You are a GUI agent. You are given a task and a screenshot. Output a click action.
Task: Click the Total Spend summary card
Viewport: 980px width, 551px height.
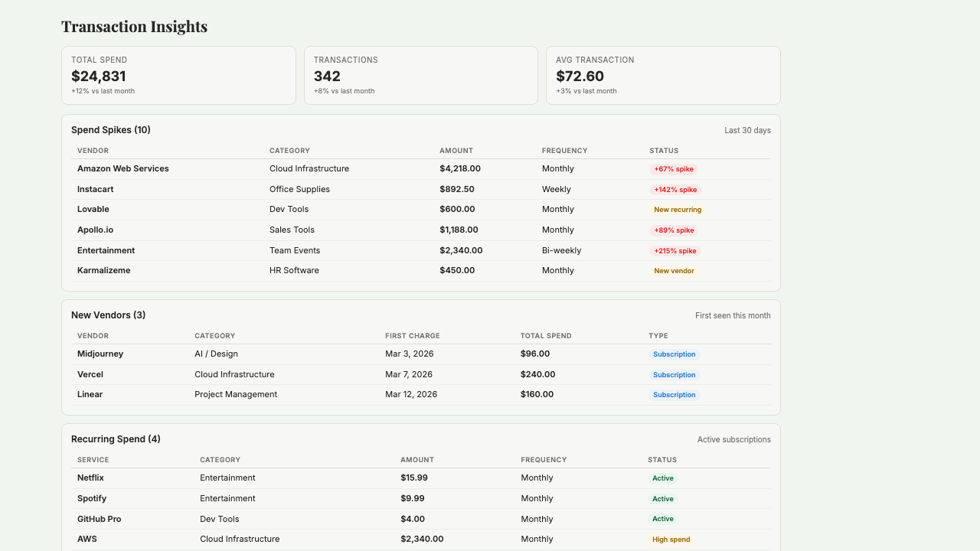pyautogui.click(x=178, y=75)
